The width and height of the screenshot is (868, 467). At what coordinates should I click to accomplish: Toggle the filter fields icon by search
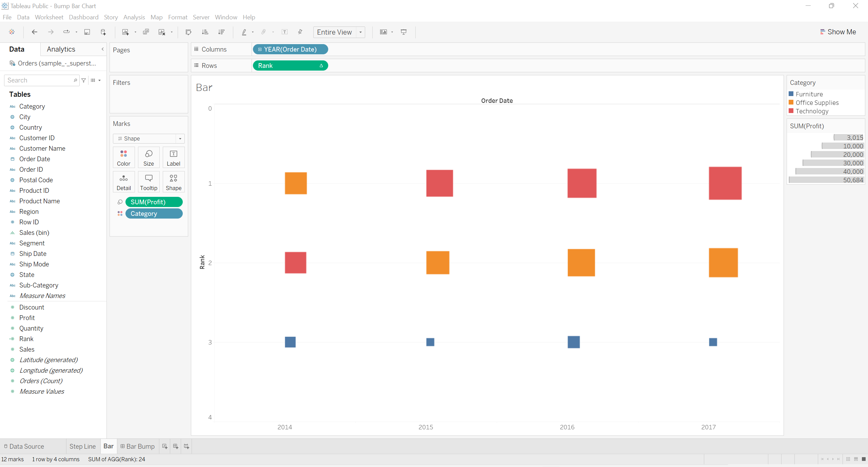(x=84, y=80)
